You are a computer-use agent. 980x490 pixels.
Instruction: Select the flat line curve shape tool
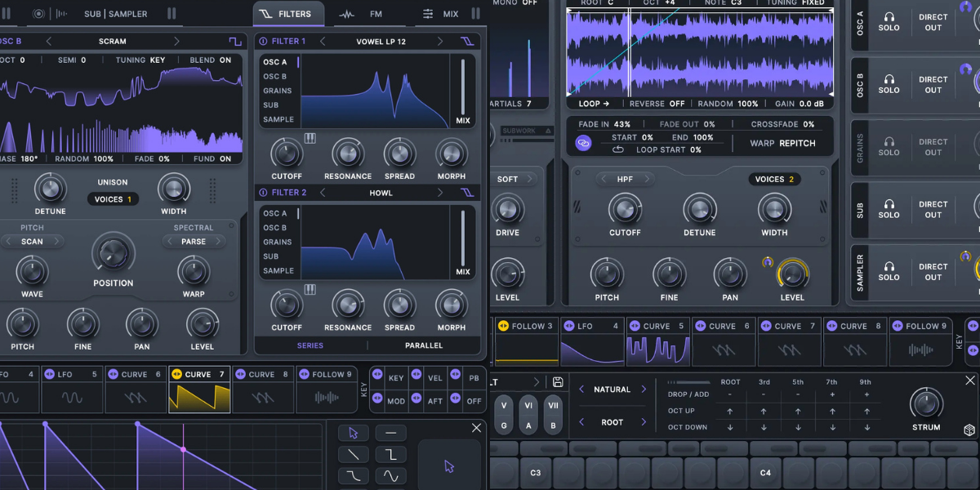point(391,433)
